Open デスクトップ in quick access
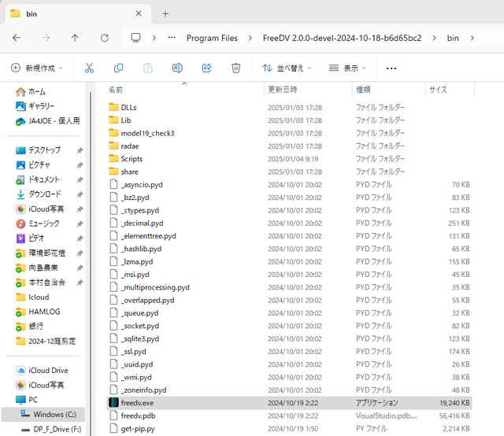Image resolution: width=504 pixels, height=436 pixels. (x=38, y=150)
